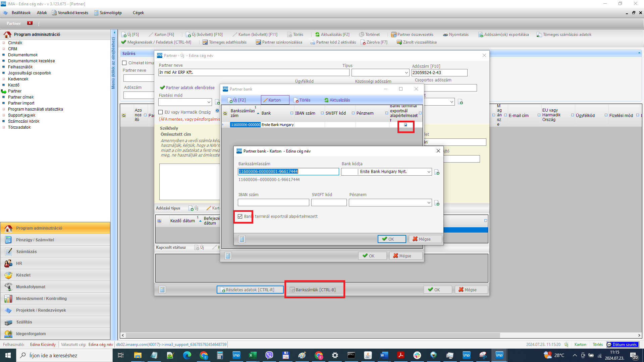Click in SWIFT kód input field
644x362 pixels.
tap(329, 202)
